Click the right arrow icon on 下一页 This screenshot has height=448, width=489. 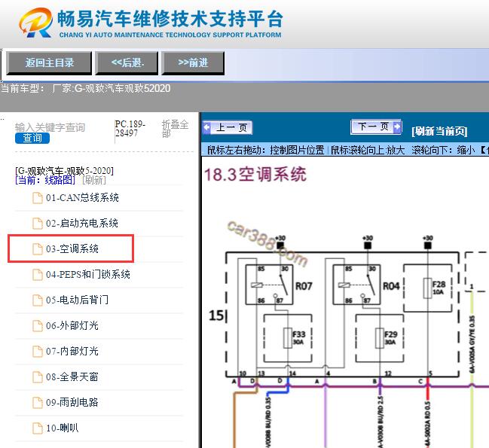tap(397, 126)
